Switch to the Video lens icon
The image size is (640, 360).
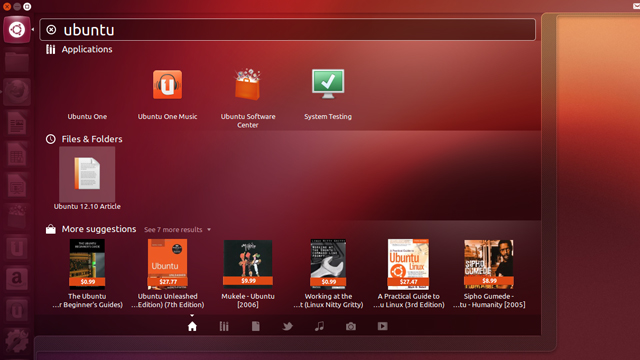coord(382,326)
